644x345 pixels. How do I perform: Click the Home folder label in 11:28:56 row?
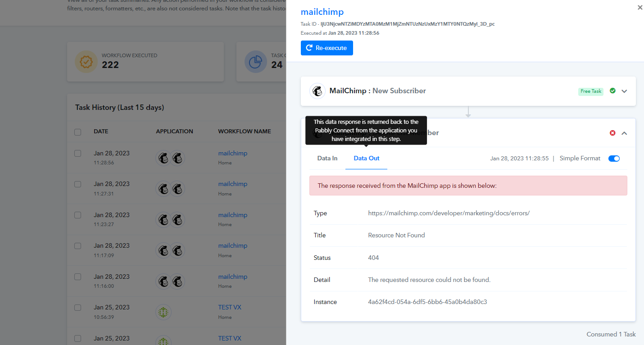[225, 163]
